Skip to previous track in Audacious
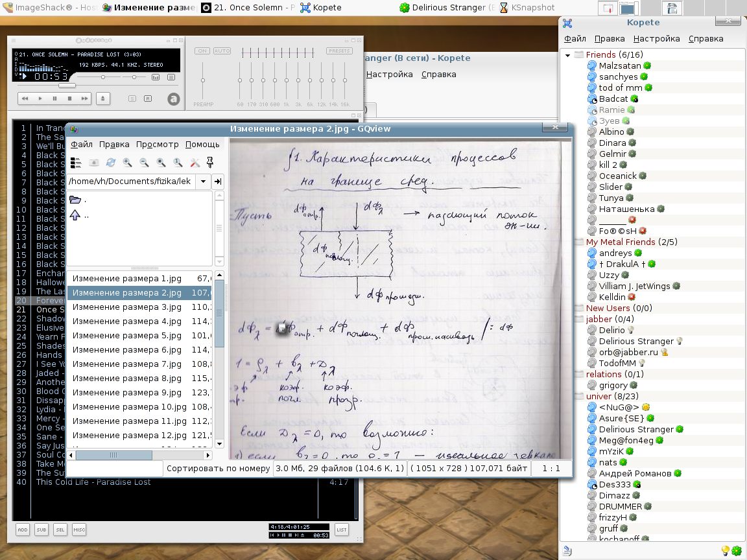The image size is (747, 560). coord(25,99)
